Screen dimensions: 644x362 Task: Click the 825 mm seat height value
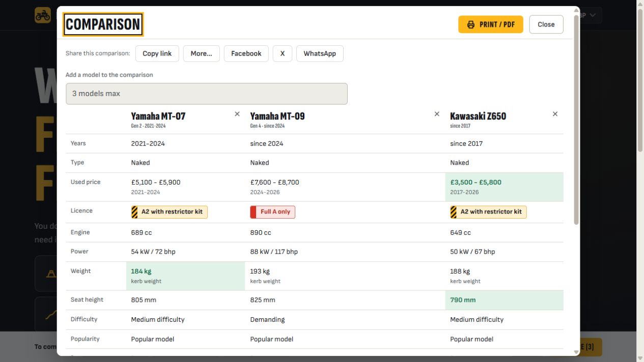(x=263, y=300)
